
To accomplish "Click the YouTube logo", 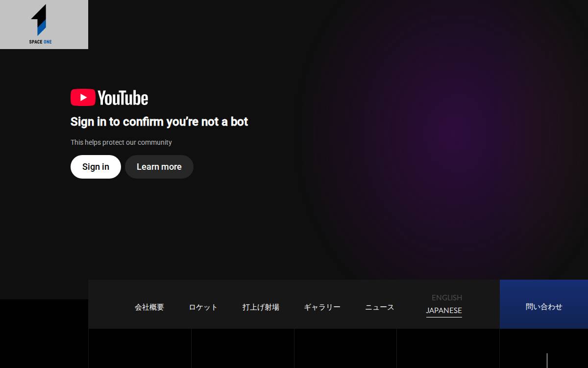I will click(x=109, y=98).
